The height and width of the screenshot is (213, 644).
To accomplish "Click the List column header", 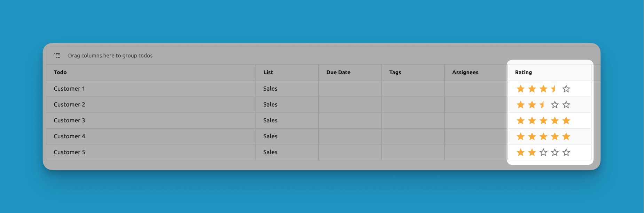I will 268,72.
